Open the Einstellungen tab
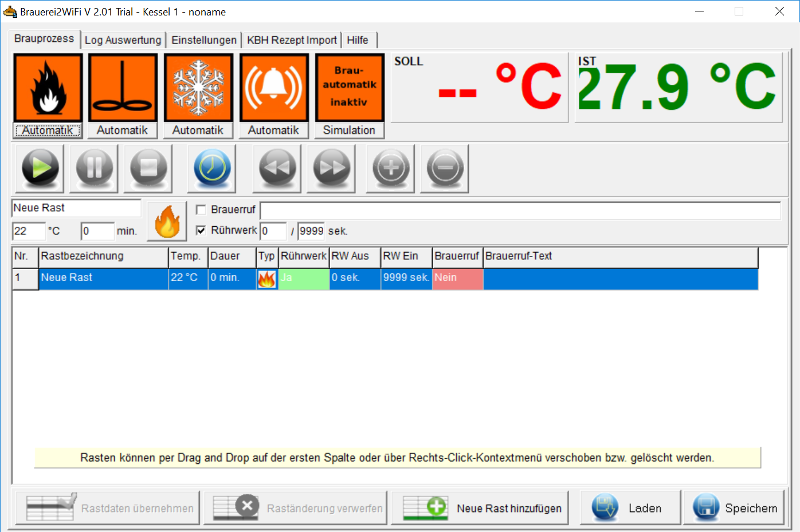Viewport: 800px width, 532px height. [203, 40]
